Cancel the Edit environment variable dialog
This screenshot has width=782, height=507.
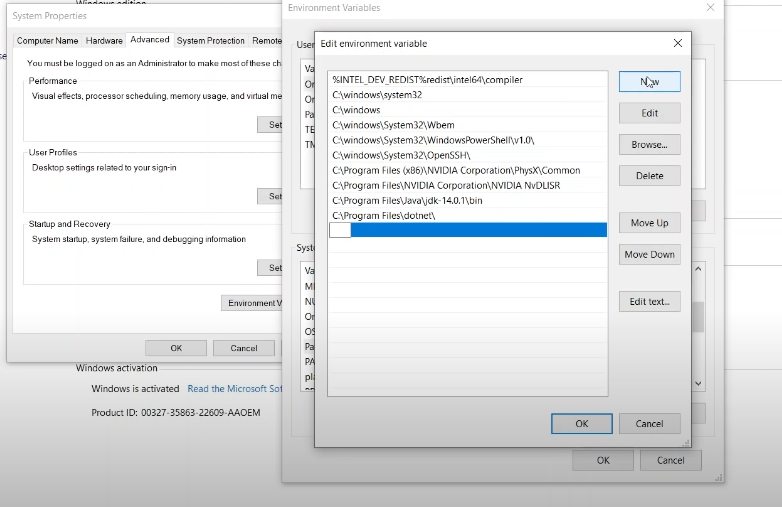coord(649,423)
